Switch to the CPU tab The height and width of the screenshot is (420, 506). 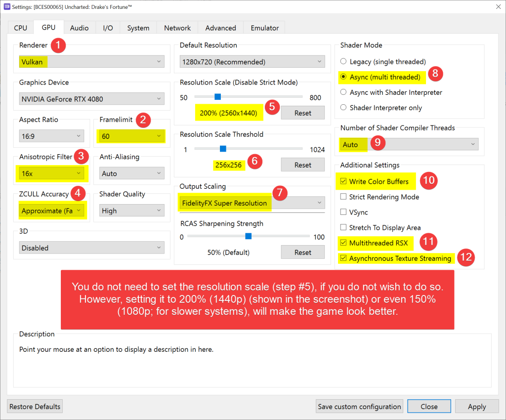coord(20,28)
